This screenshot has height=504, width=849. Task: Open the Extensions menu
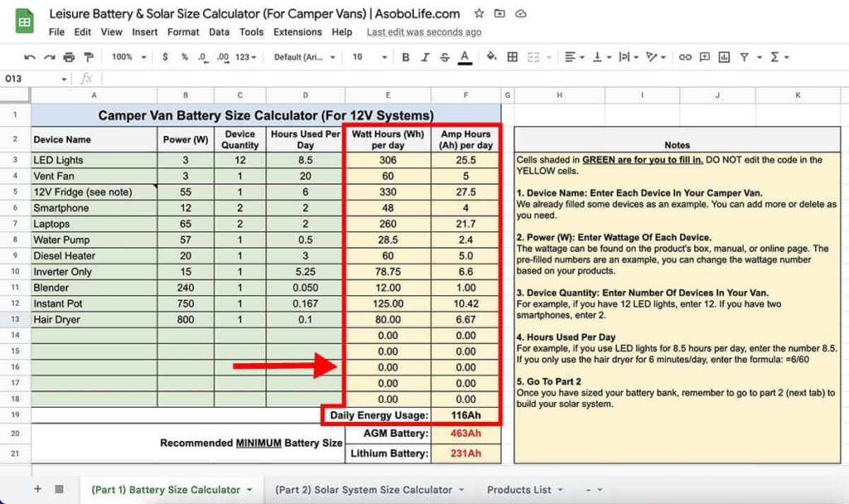[x=298, y=32]
